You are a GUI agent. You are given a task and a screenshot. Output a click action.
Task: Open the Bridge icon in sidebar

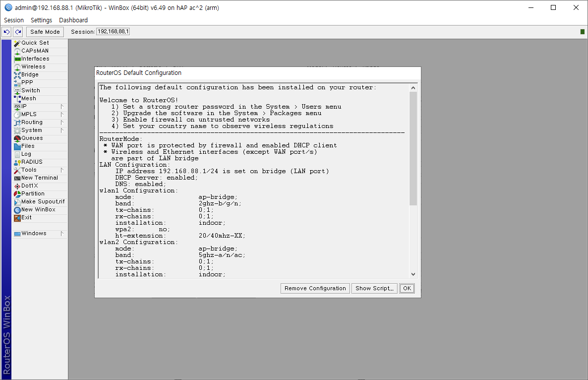pos(17,74)
